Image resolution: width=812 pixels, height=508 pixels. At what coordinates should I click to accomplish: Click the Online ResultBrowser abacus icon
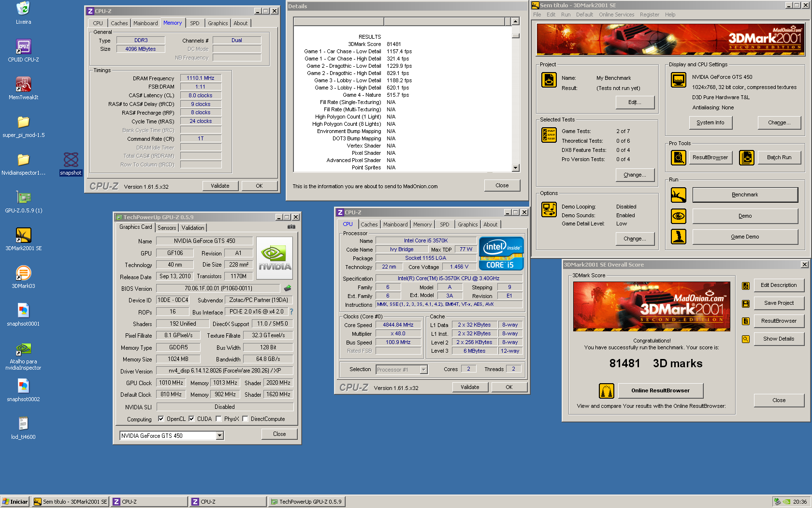tap(607, 390)
